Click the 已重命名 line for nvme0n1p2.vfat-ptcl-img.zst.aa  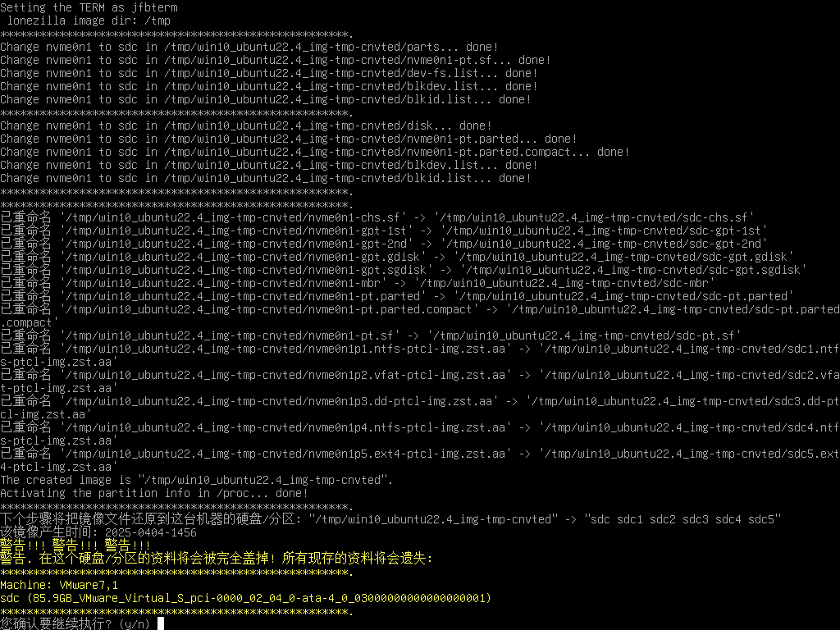pos(420,381)
